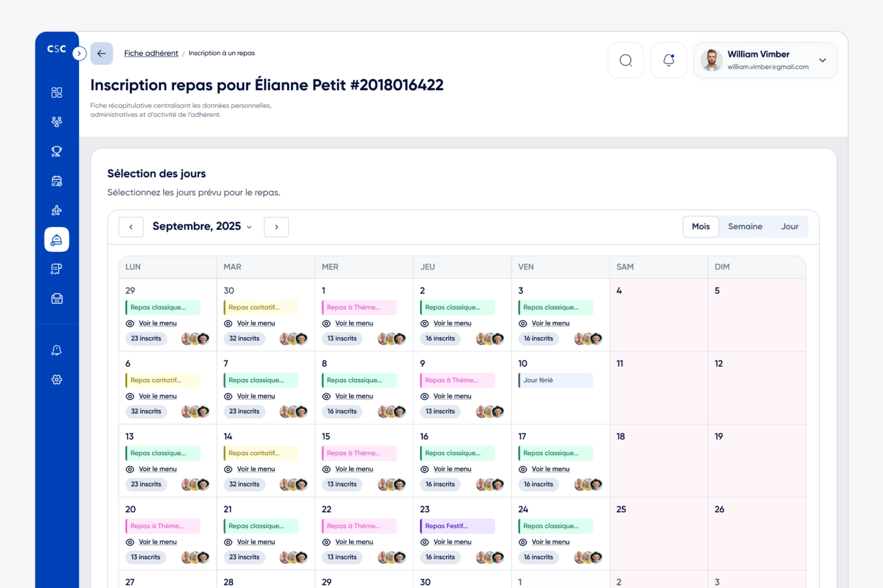Click the CSC logo in the sidebar
883x588 pixels.
56,49
